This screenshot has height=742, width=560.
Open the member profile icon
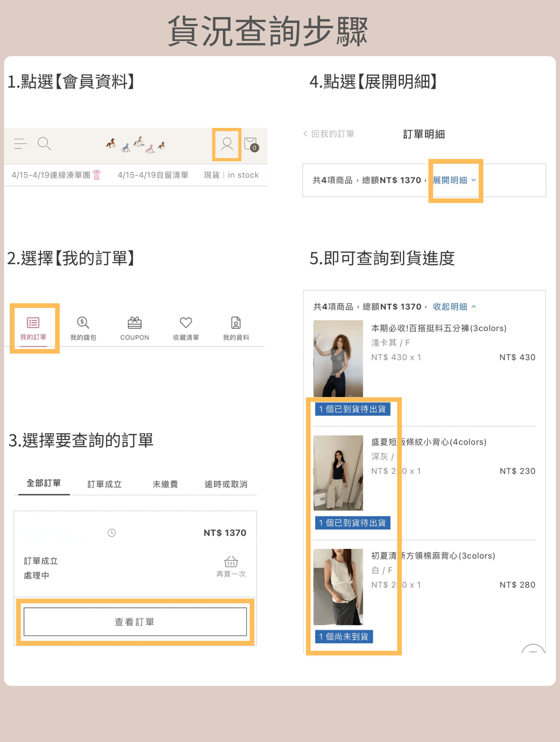[x=227, y=144]
